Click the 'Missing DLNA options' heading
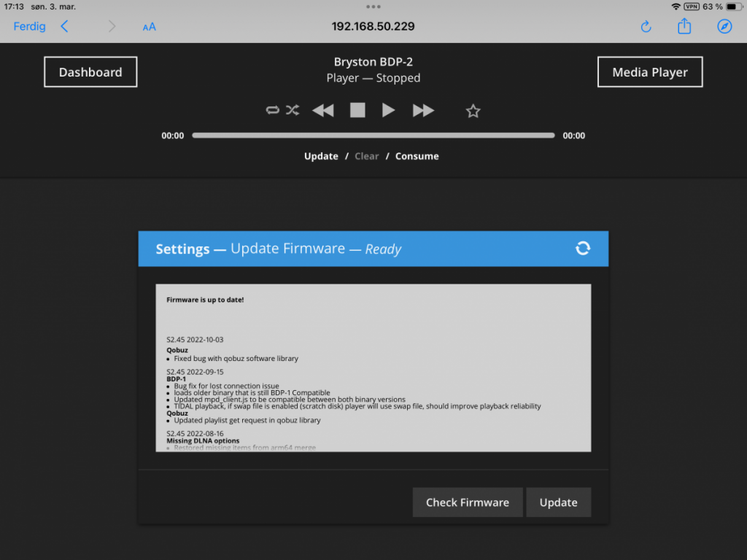 203,440
